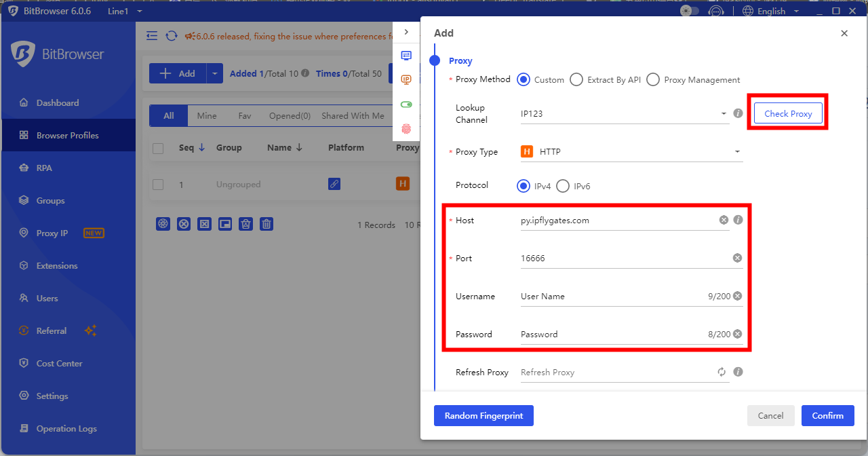Click Confirm in Add dialog

click(827, 415)
